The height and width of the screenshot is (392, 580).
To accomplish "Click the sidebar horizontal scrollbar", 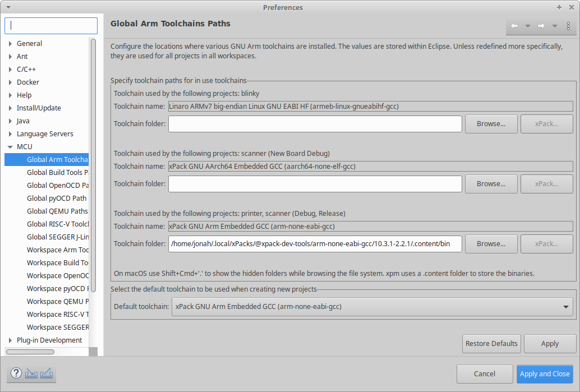I will [31, 352].
